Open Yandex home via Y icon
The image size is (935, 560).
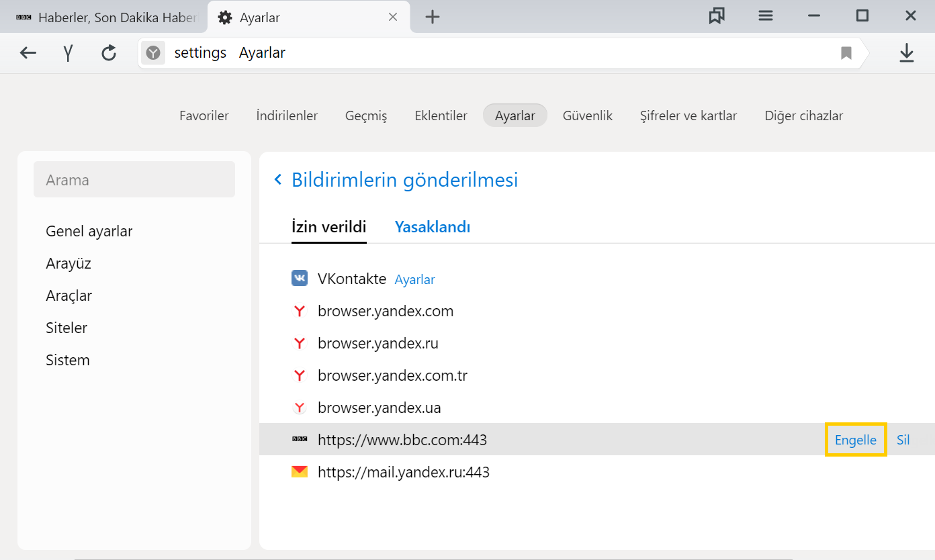[68, 53]
